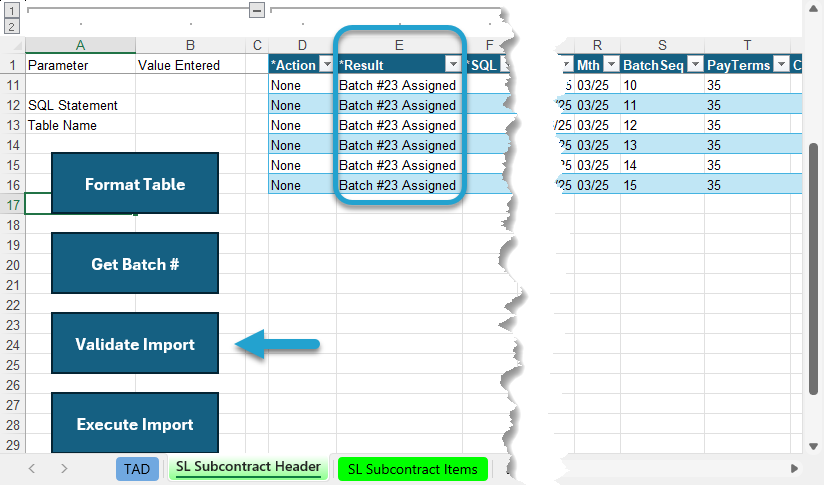This screenshot has height=485, width=824.
Task: Select outline level 1 button
Action: point(12,10)
